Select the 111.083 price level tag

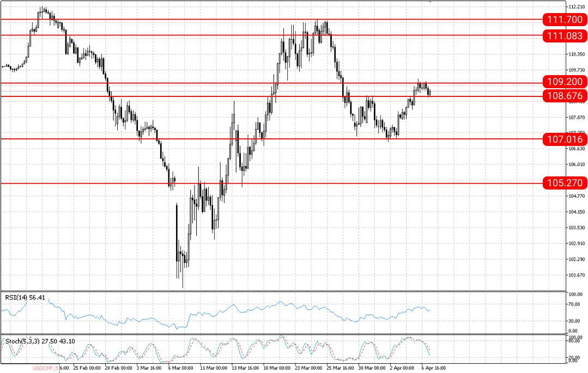click(565, 35)
